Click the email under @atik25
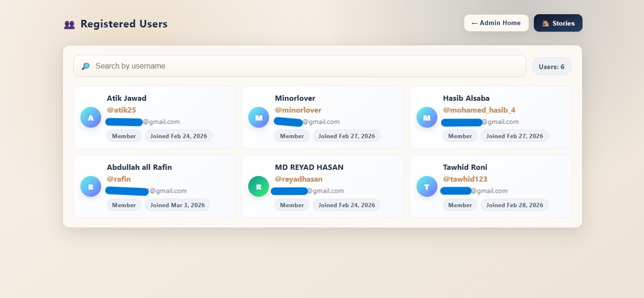Viewport: 644px width, 298px height. [143, 122]
